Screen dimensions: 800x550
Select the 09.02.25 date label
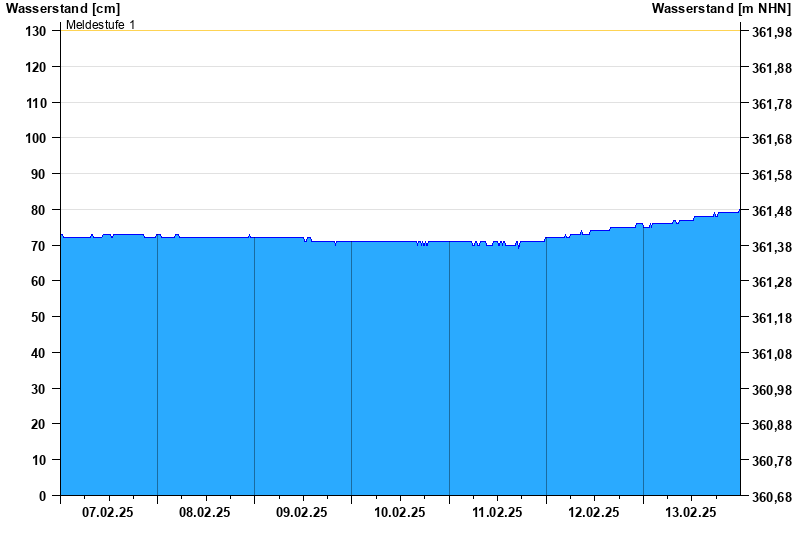(302, 512)
